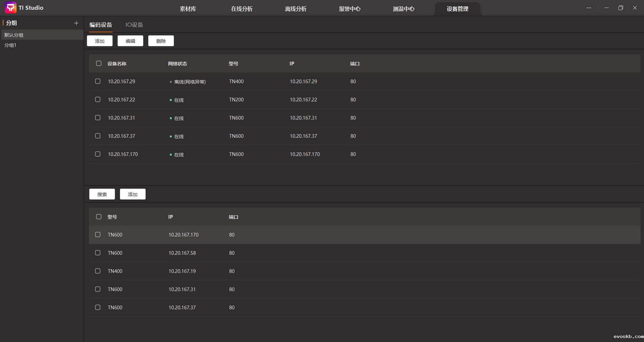
Task: Select the searched TN400 10.20.167.19 checkbox
Action: [98, 271]
